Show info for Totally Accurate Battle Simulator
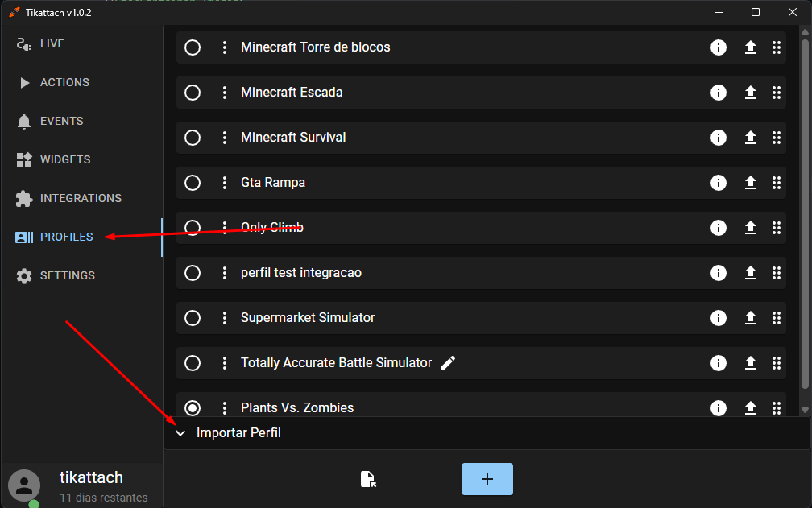 pos(719,363)
